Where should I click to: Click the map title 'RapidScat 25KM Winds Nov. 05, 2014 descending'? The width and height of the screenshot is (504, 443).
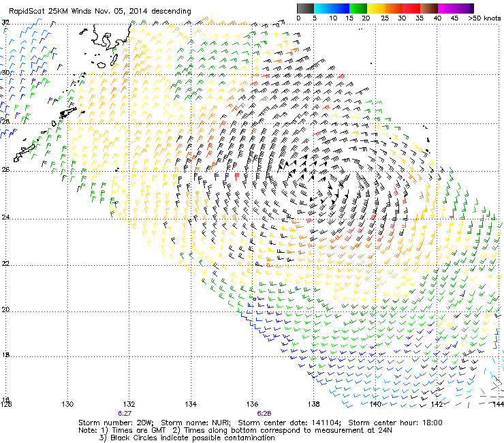[100, 12]
